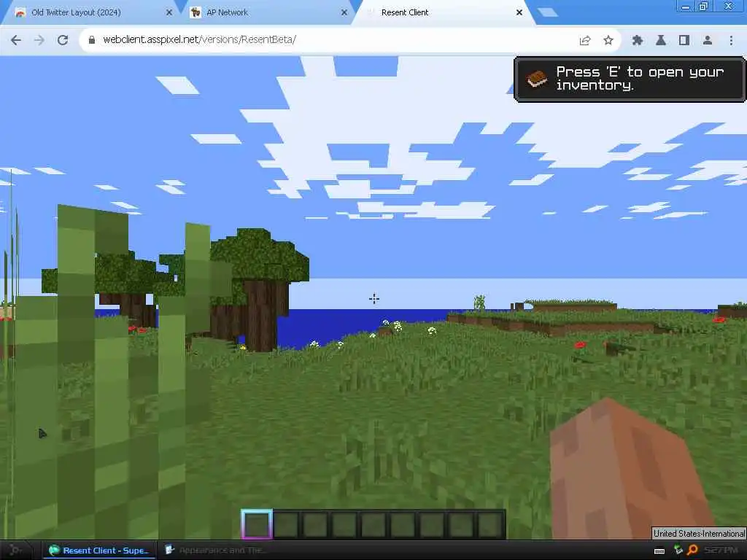This screenshot has height=560, width=747.
Task: Toggle the browser side panel
Action: (684, 41)
